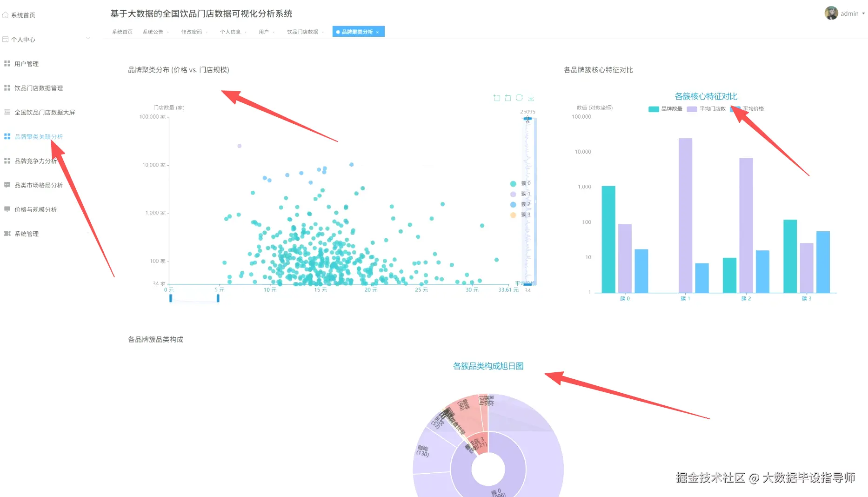The width and height of the screenshot is (868, 497).
Task: Toggle the 簇 1 series in scatter legend
Action: tap(520, 194)
